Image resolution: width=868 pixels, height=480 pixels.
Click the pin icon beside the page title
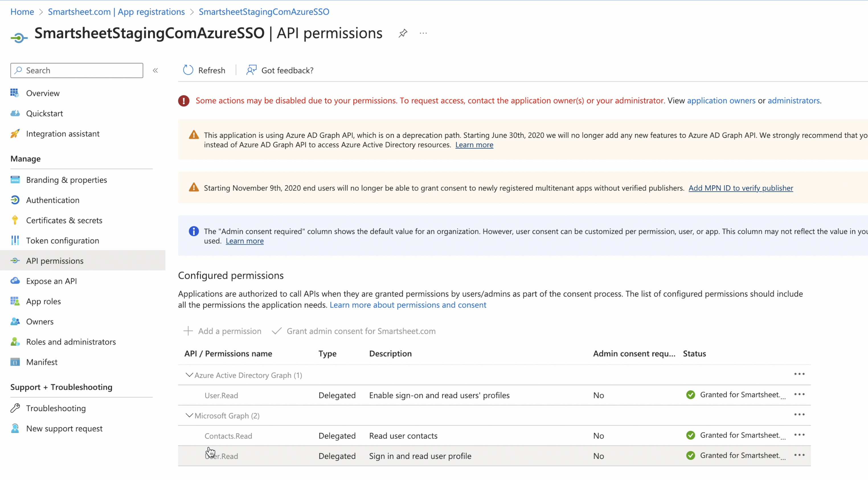[403, 33]
